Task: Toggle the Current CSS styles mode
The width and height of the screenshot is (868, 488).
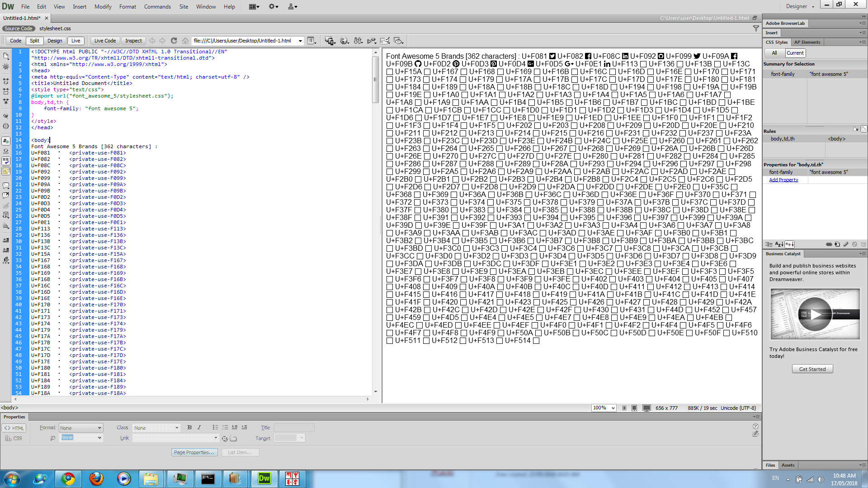Action: (795, 53)
